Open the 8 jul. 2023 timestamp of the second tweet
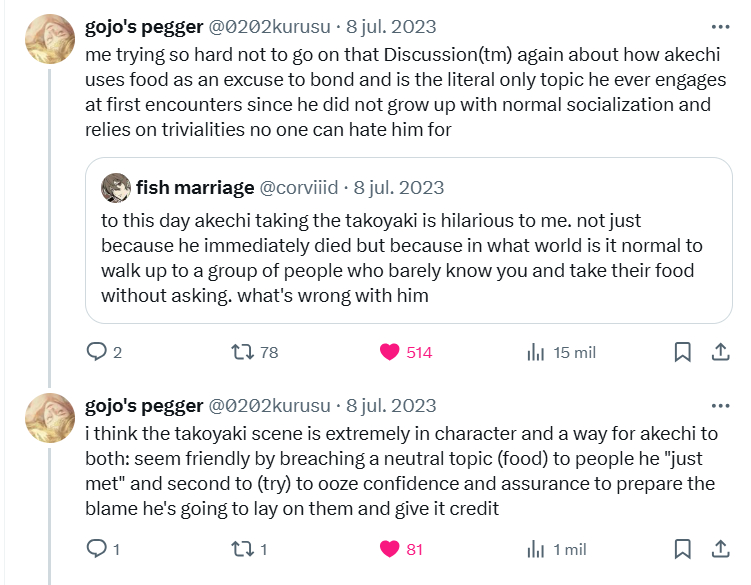Viewport: 751px width, 585px height. pyautogui.click(x=391, y=405)
